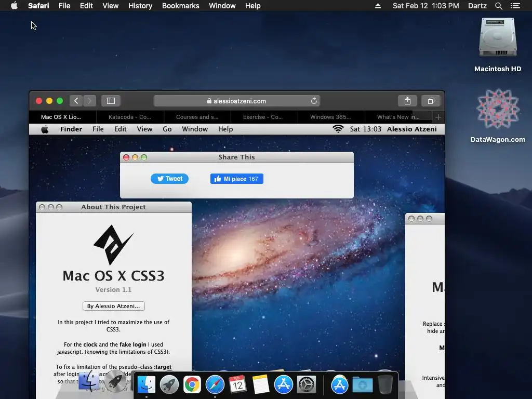Click the alessioatzeni.com address field
The height and width of the screenshot is (399, 532).
coord(236,101)
